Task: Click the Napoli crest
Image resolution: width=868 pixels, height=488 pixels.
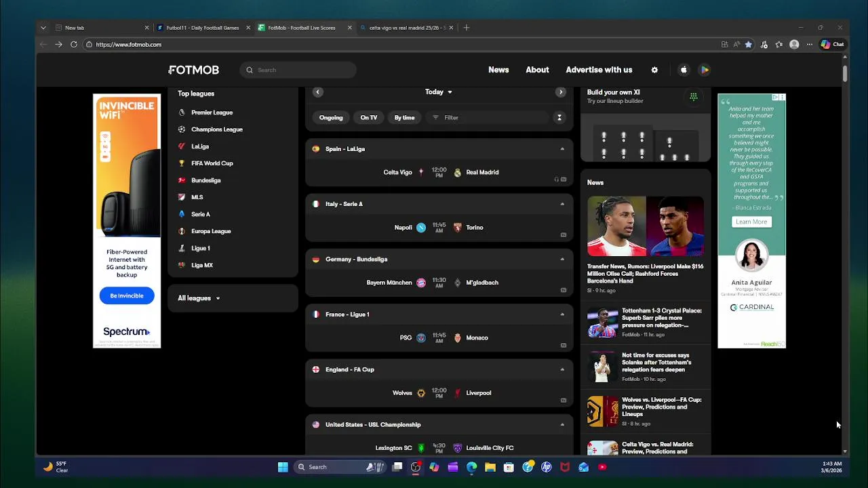Action: tap(421, 228)
